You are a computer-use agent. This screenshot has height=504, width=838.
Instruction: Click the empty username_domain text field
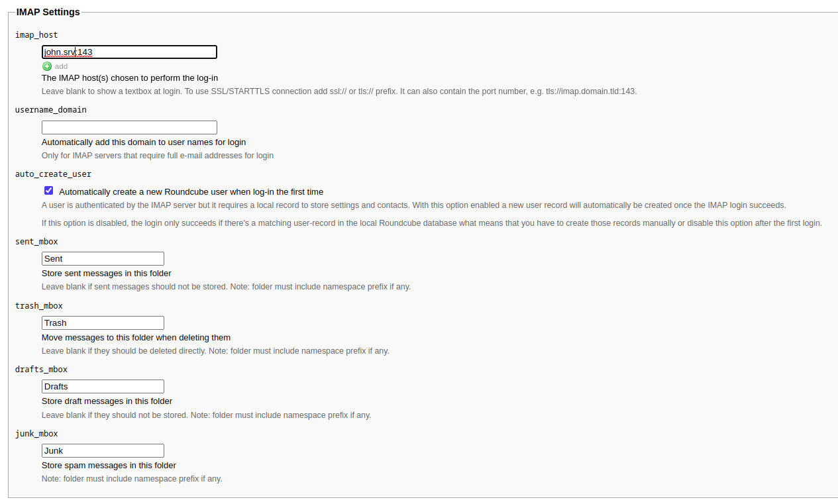(x=129, y=128)
